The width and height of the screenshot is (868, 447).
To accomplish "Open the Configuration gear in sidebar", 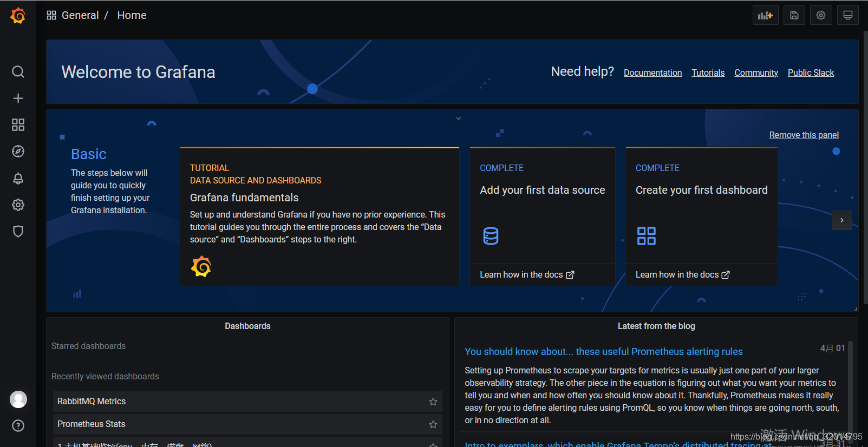I will [18, 205].
